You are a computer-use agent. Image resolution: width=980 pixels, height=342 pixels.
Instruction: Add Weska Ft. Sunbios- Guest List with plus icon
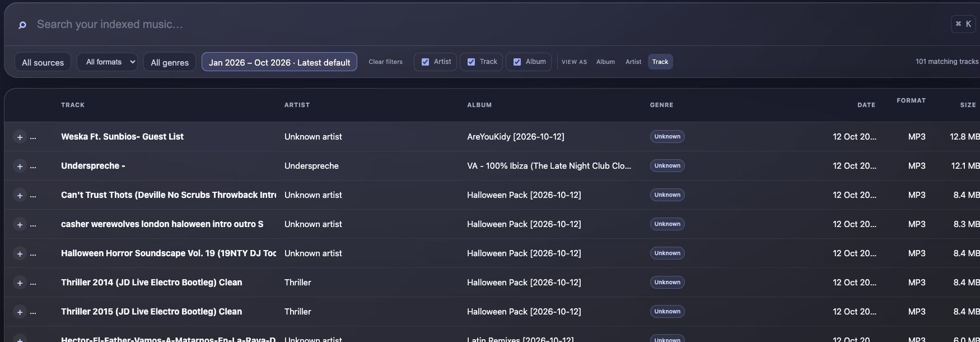20,137
